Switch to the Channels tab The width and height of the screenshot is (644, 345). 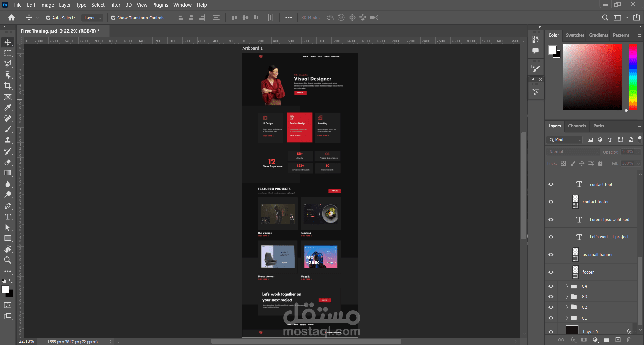[x=577, y=126]
